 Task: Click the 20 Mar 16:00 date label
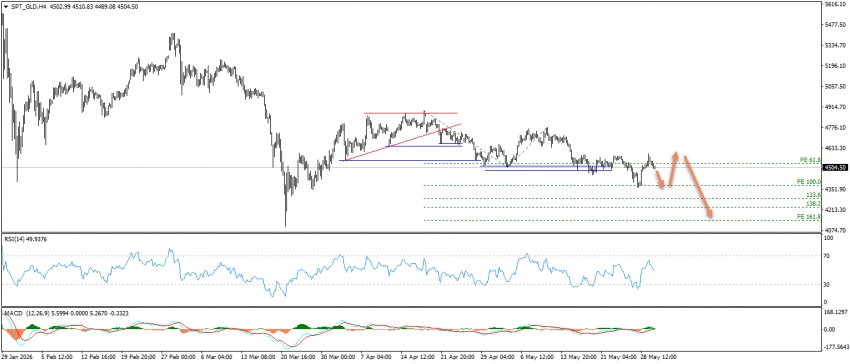297,357
